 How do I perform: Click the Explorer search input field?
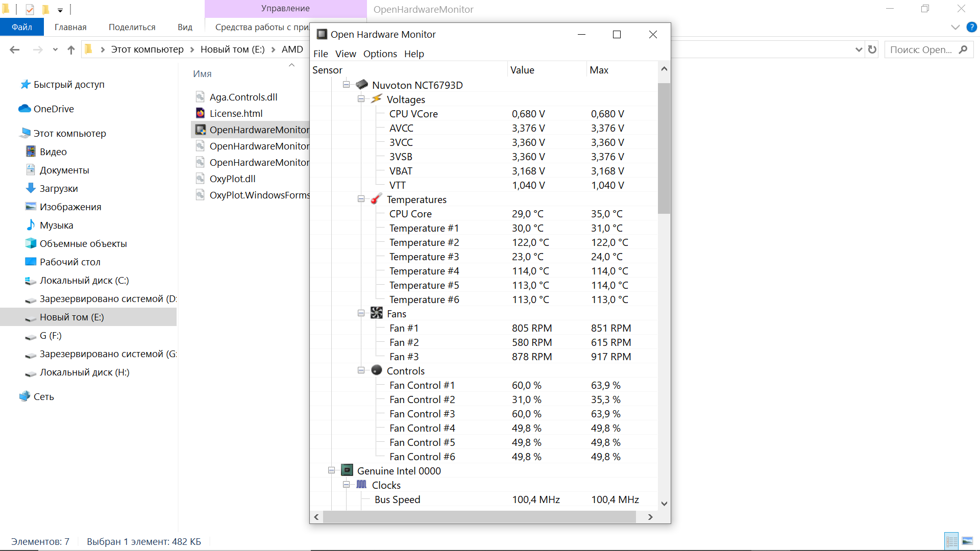[x=921, y=49]
